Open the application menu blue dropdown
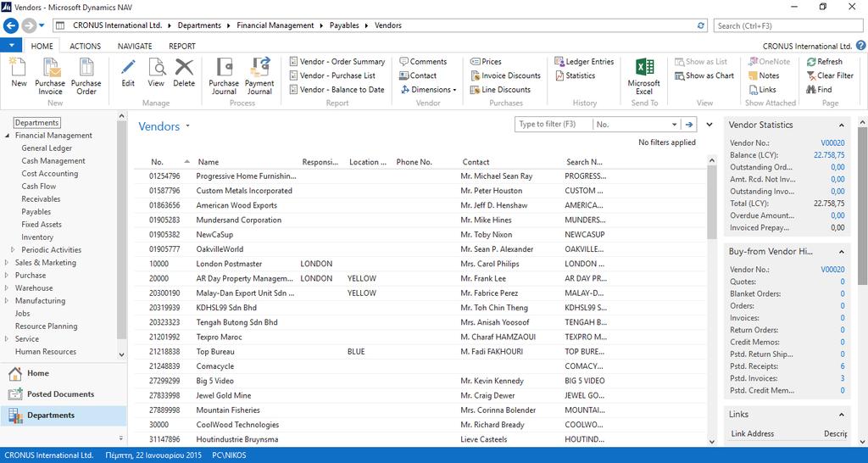 click(11, 46)
